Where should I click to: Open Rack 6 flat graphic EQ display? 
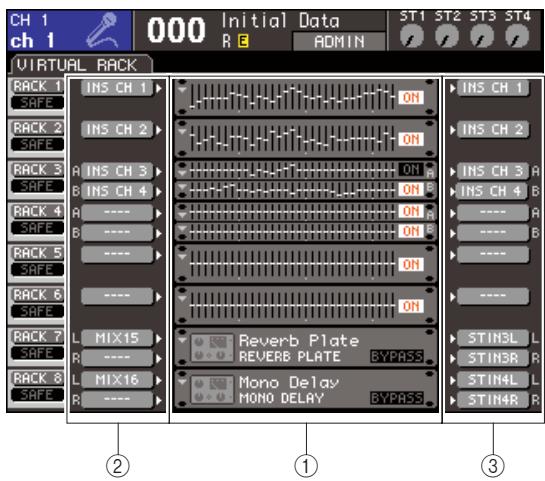pos(292,306)
